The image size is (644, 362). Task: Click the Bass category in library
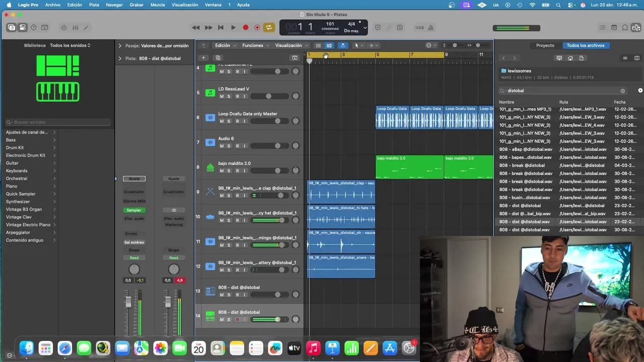pyautogui.click(x=11, y=140)
